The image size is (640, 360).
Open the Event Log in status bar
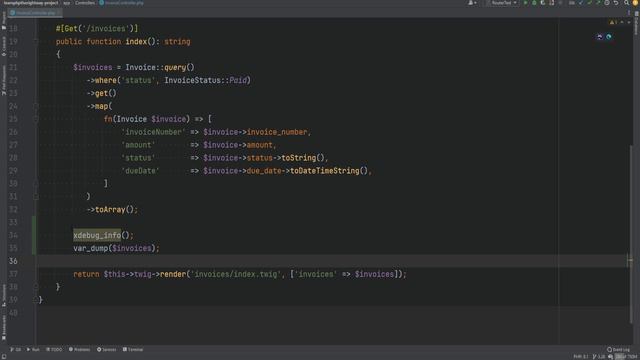pos(618,349)
